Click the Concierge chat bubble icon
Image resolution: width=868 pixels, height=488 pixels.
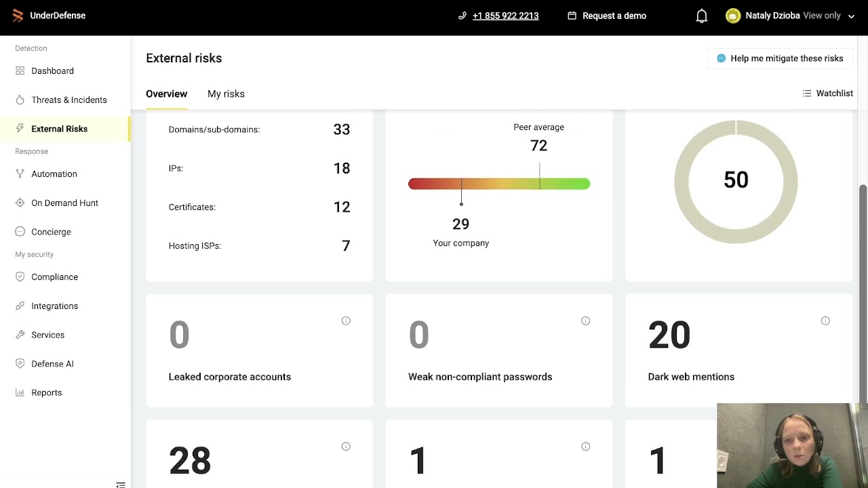(20, 232)
